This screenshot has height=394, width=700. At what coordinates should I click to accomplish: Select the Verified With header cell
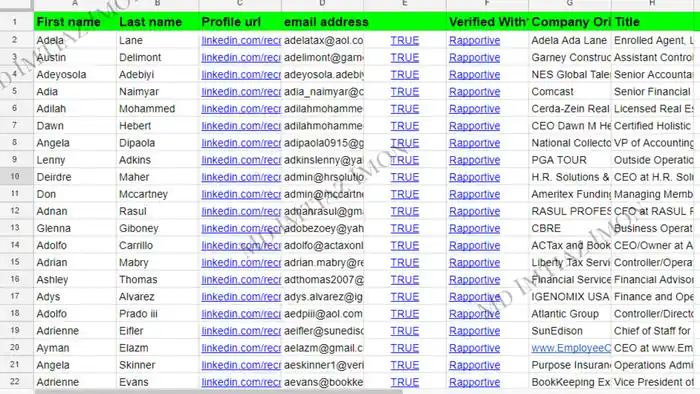click(488, 22)
